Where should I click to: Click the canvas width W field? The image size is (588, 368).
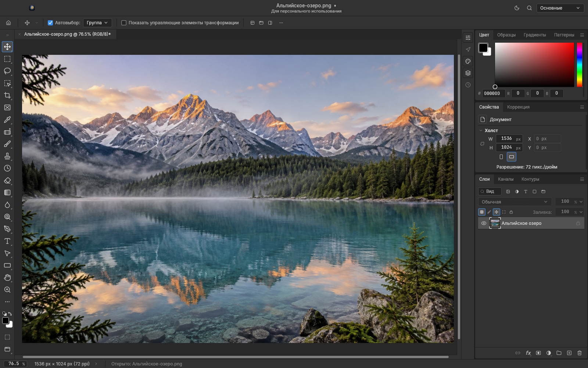coord(509,139)
